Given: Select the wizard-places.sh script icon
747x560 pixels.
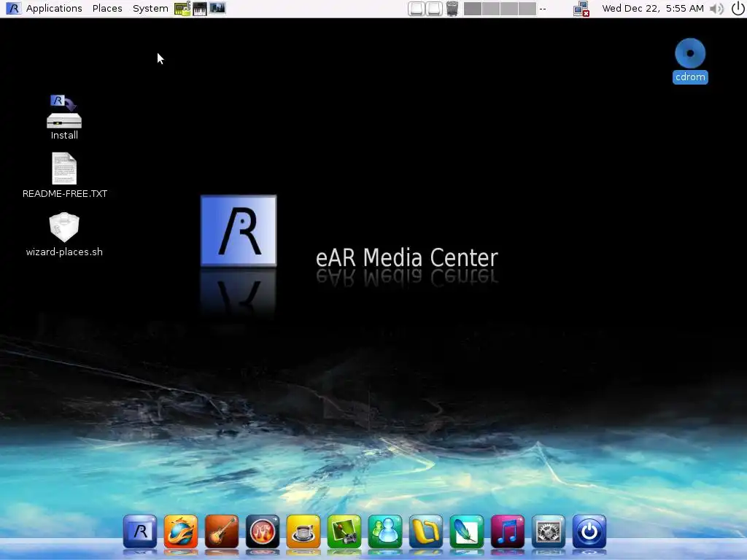Looking at the screenshot, I should point(64,235).
